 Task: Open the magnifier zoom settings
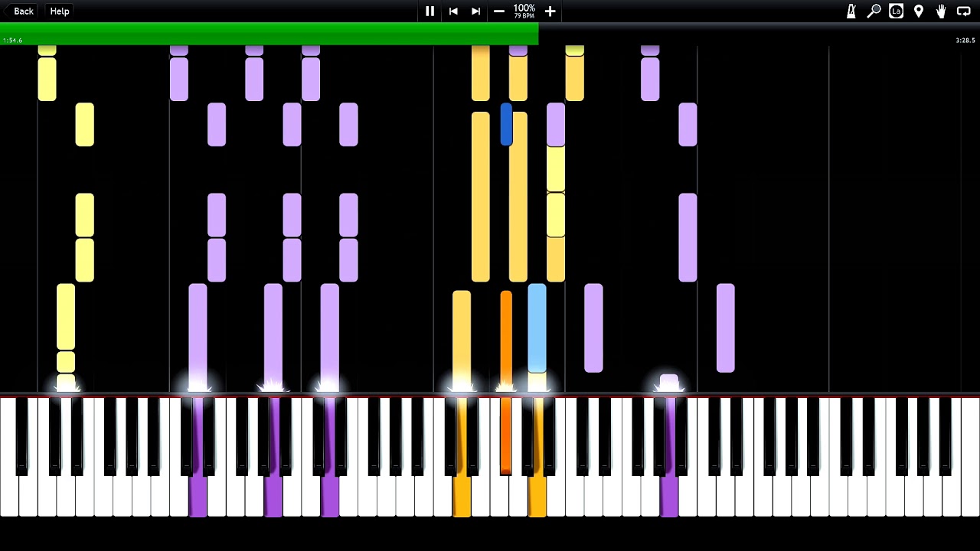point(874,11)
